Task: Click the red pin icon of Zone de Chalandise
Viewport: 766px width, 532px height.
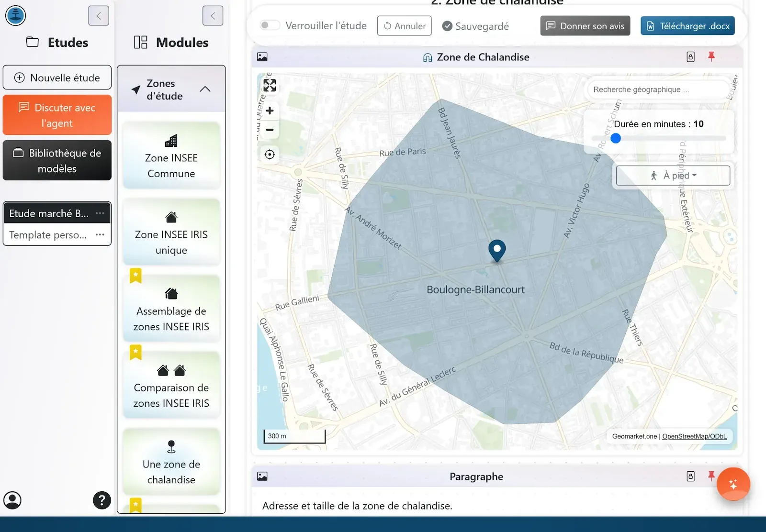Action: pos(711,56)
